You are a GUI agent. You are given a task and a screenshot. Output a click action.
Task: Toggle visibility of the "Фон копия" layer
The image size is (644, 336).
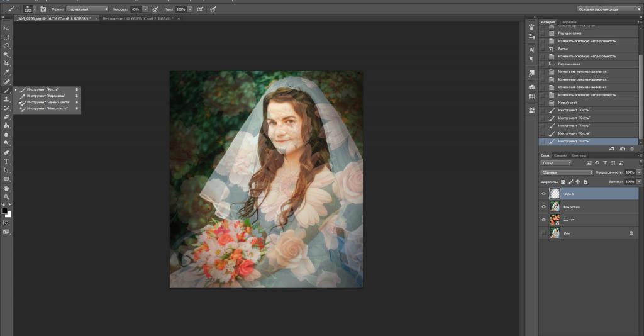click(x=543, y=206)
